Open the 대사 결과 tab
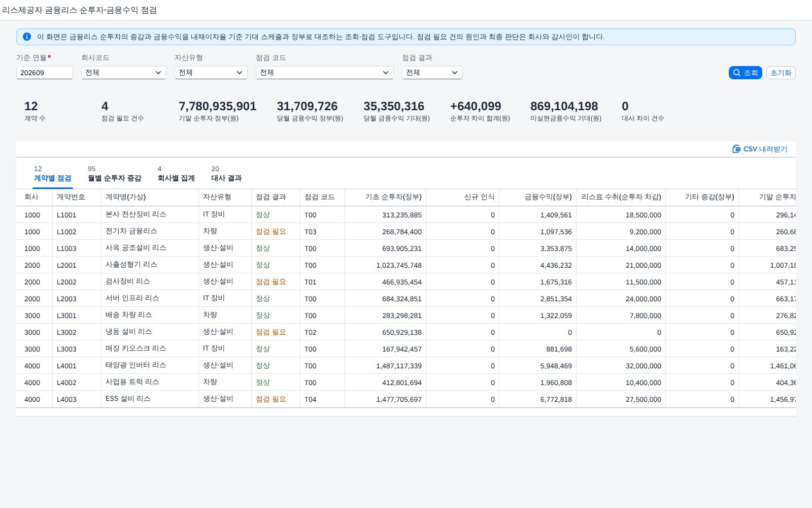The height and width of the screenshot is (508, 812). pos(226,174)
